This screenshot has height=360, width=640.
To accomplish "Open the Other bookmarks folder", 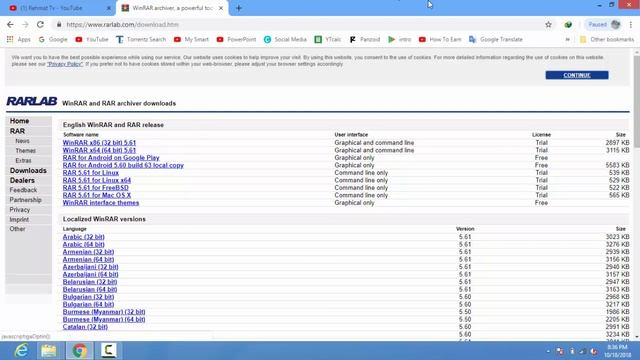I will pyautogui.click(x=607, y=39).
